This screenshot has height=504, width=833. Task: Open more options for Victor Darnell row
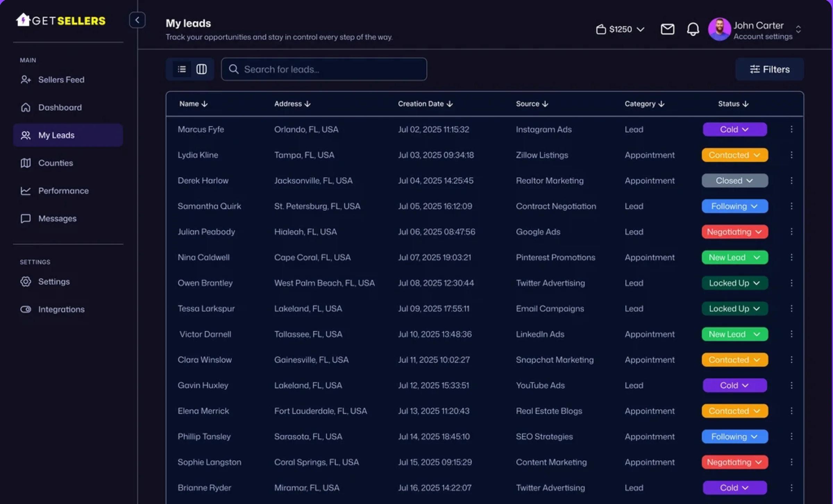click(x=791, y=334)
